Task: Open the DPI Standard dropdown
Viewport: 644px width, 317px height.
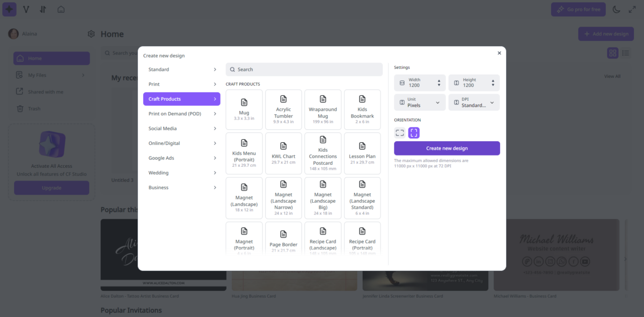Action: click(x=474, y=102)
